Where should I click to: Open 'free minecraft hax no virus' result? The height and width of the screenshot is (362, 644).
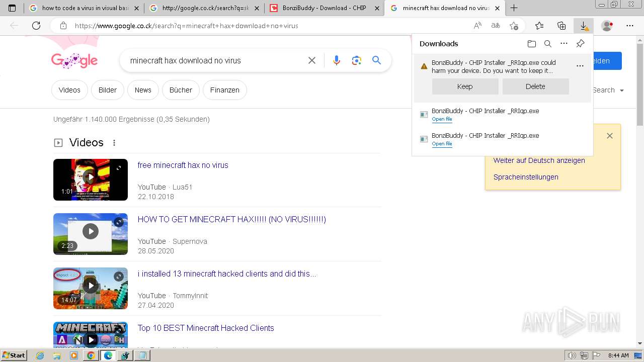click(x=183, y=165)
